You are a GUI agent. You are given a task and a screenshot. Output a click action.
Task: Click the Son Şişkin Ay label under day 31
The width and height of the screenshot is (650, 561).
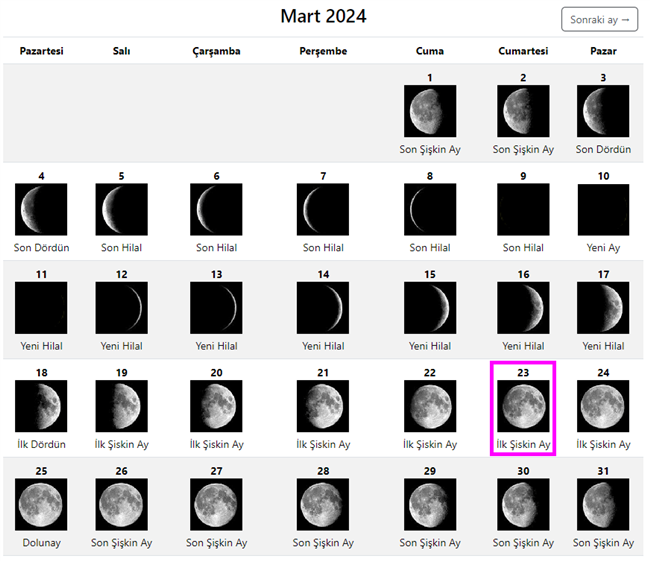coord(603,543)
